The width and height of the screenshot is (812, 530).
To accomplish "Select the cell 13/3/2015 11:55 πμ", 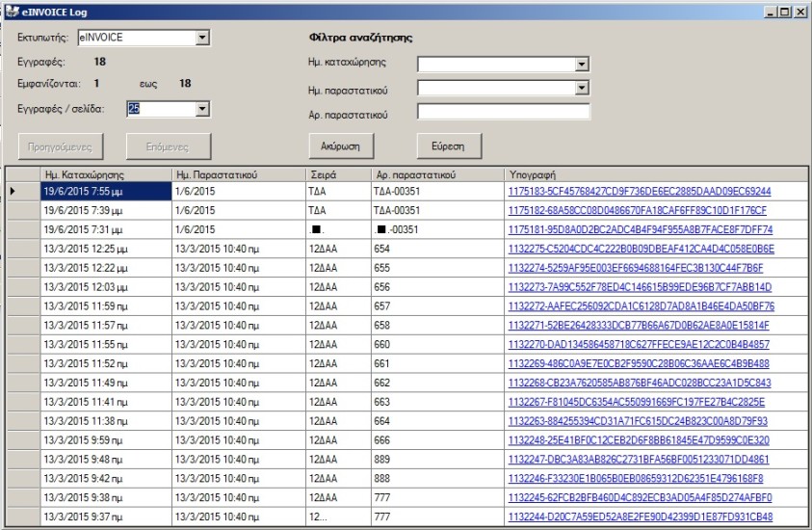I will click(106, 345).
